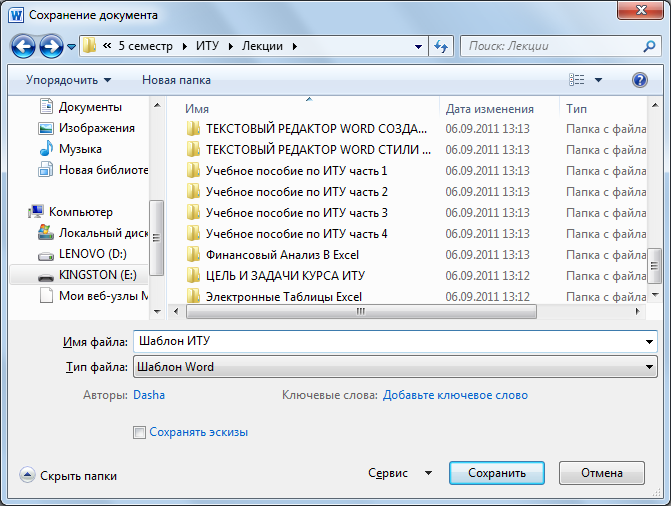Click the Back navigation arrow
The width and height of the screenshot is (671, 506).
(x=23, y=46)
